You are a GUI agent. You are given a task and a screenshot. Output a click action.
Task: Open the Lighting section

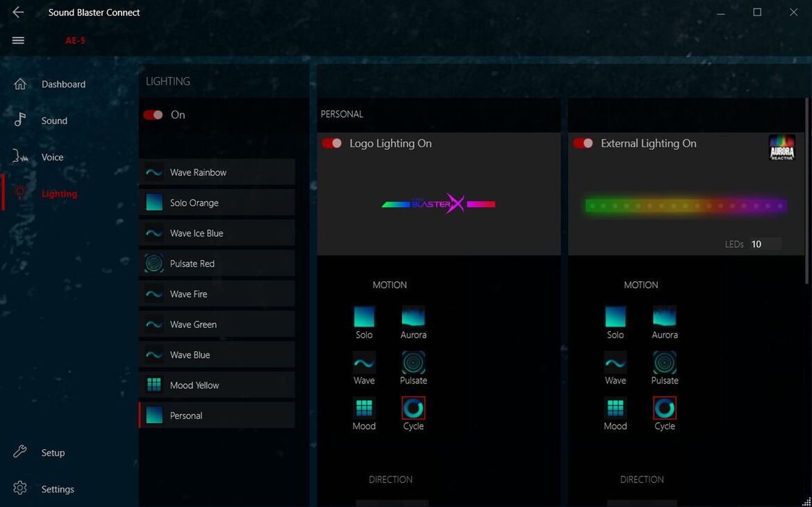59,194
